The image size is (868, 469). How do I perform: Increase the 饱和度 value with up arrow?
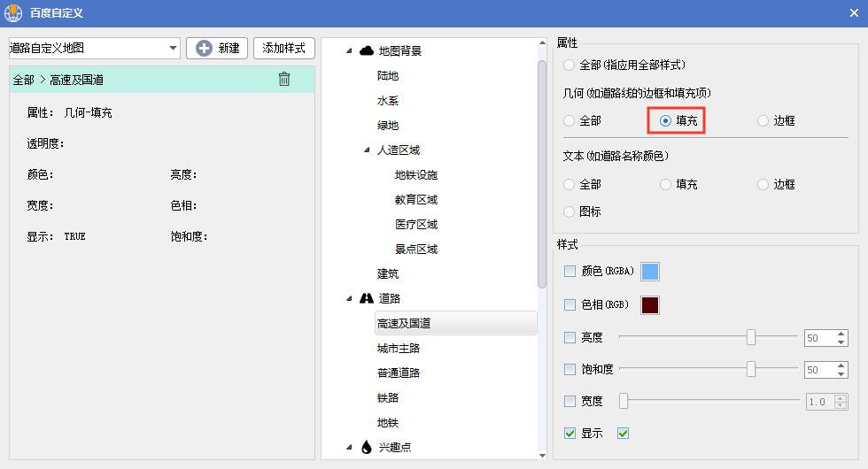(841, 366)
